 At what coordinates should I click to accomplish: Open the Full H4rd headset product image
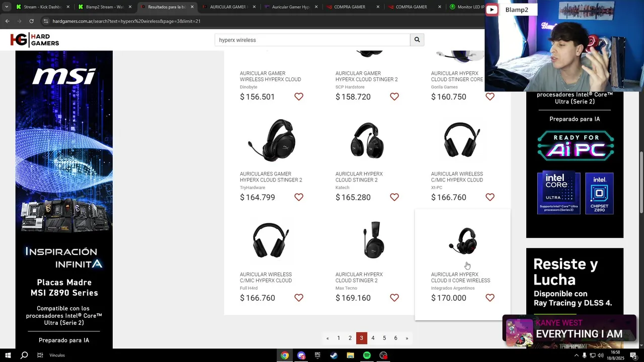click(271, 240)
